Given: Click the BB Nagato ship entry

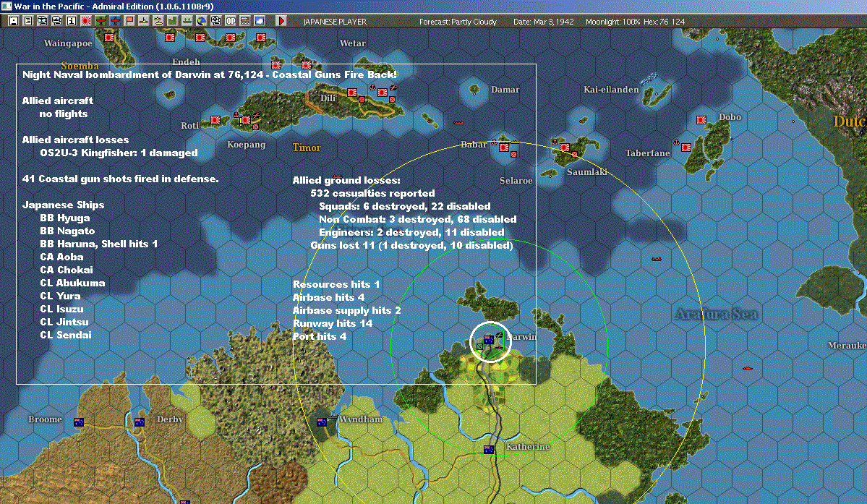Looking at the screenshot, I should pos(67,231).
